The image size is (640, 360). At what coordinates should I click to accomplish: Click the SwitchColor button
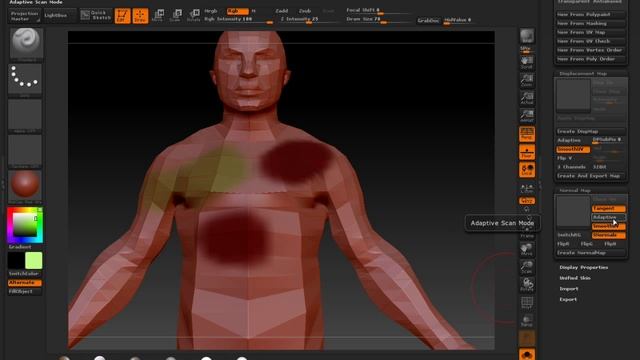click(x=24, y=273)
